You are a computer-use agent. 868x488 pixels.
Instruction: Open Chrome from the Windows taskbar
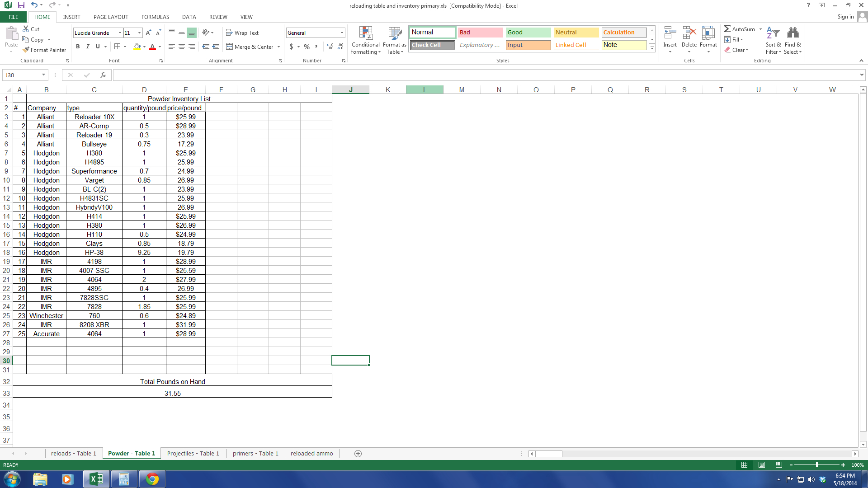[152, 479]
